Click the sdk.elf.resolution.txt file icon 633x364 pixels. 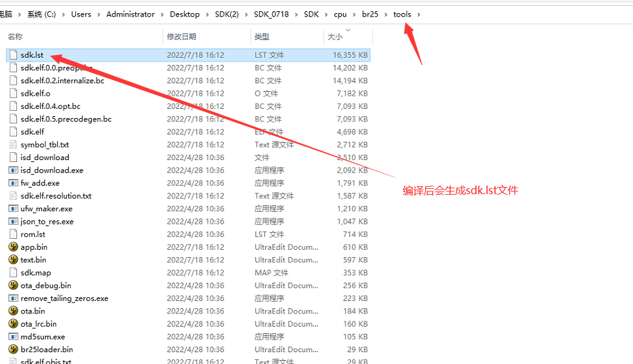pos(13,195)
